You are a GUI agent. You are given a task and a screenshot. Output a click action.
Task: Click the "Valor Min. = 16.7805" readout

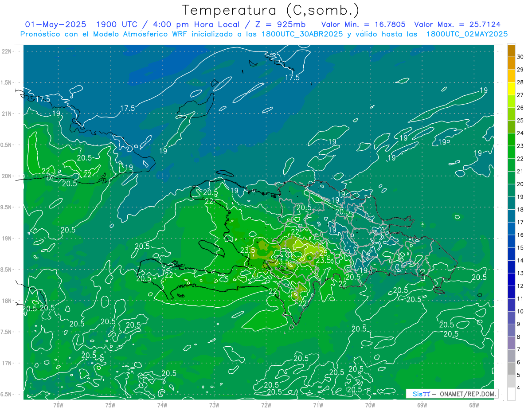coord(363,24)
